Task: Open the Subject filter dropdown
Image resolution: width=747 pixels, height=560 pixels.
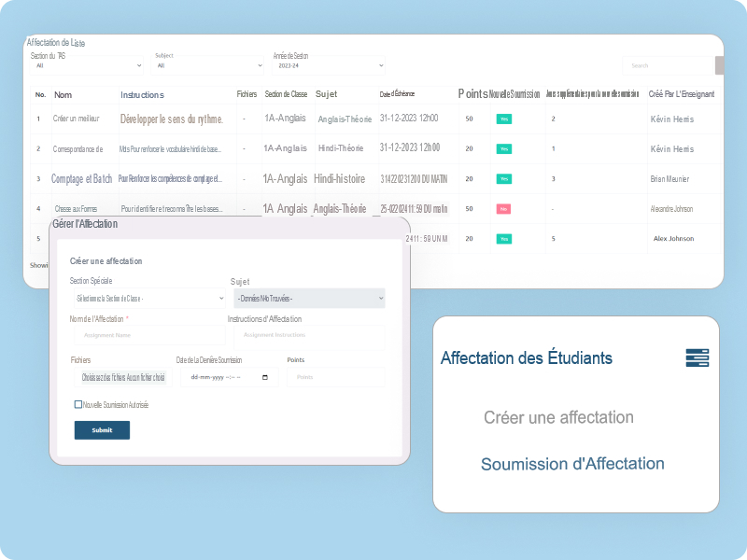Action: tap(208, 65)
